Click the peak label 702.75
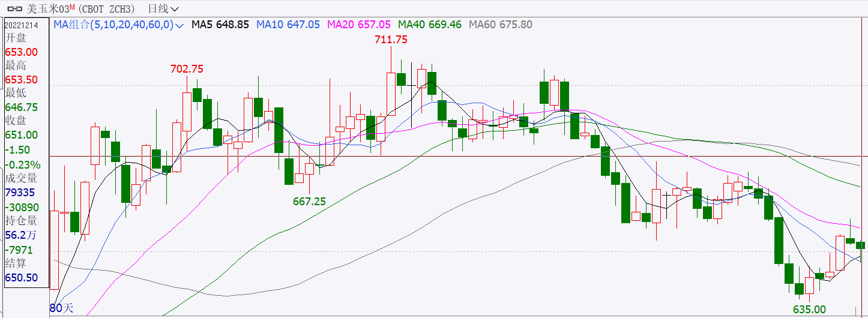The height and width of the screenshot is (318, 868). coord(187,69)
